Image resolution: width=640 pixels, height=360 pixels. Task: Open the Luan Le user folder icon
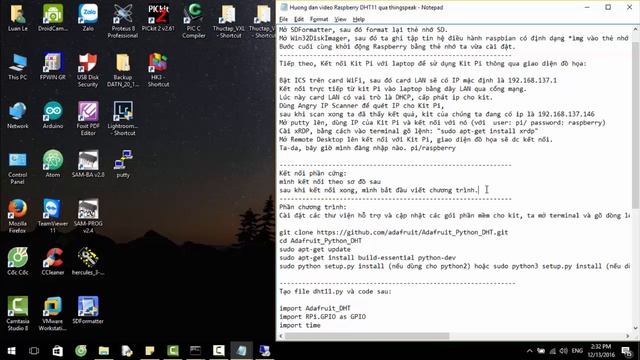[x=18, y=18]
